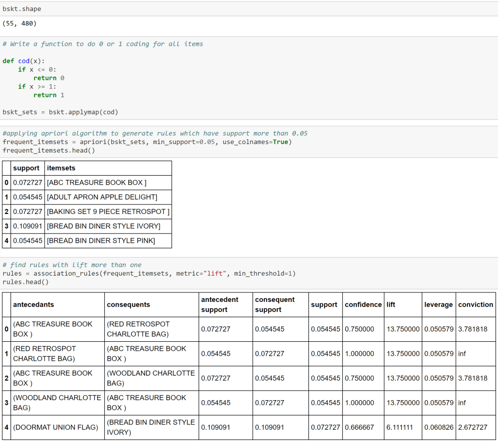Image resolution: width=498 pixels, height=448 pixels.
Task: Click the "confidence" column header
Action: (x=363, y=305)
